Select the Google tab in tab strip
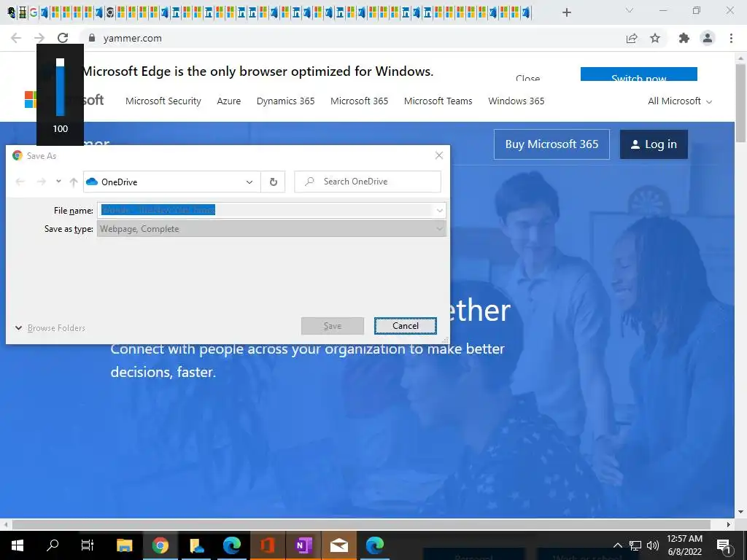 (34, 13)
